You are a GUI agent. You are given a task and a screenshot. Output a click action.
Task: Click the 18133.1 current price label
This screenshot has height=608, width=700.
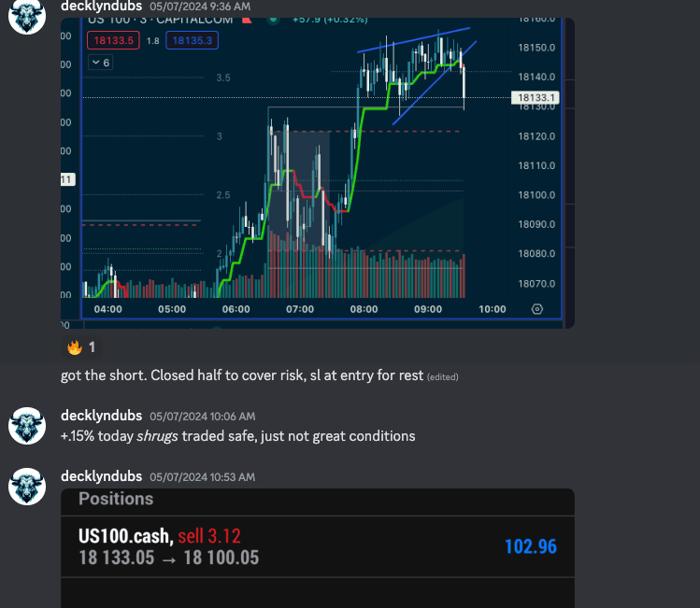pyautogui.click(x=536, y=98)
